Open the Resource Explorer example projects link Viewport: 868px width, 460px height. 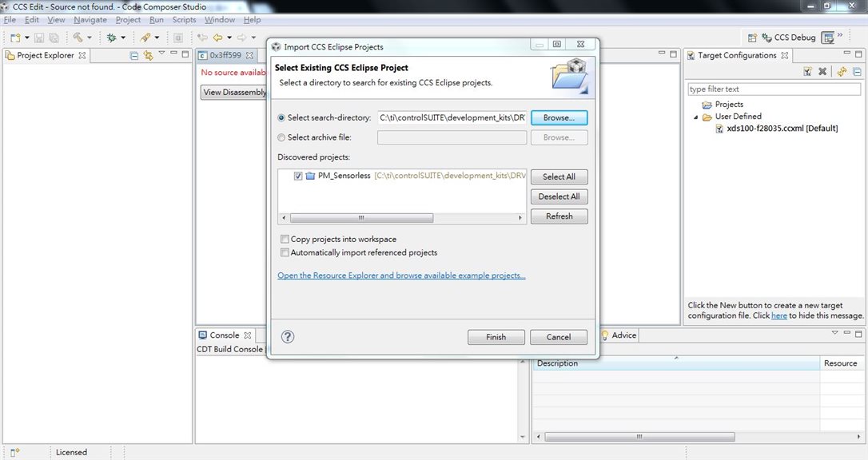coord(401,276)
